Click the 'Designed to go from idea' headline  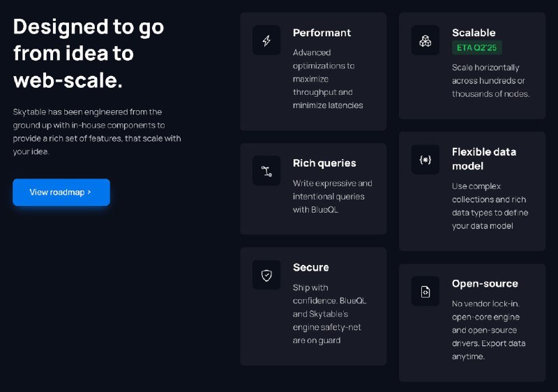89,53
